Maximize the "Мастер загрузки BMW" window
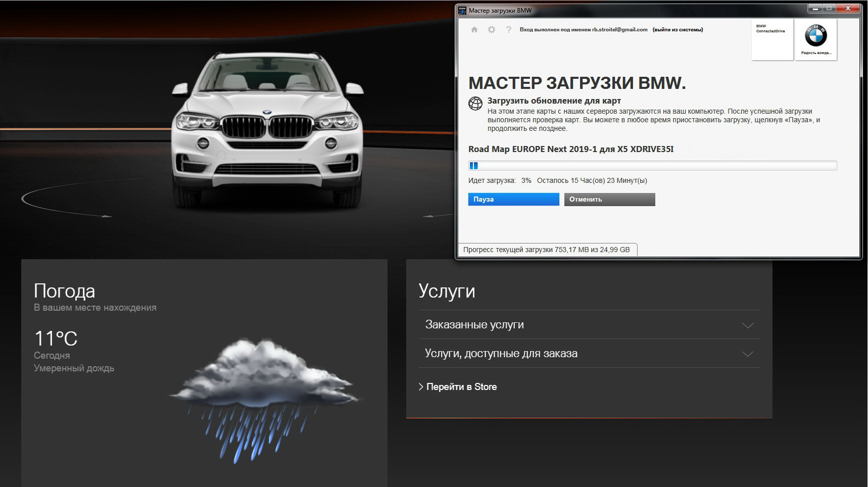 (x=829, y=9)
